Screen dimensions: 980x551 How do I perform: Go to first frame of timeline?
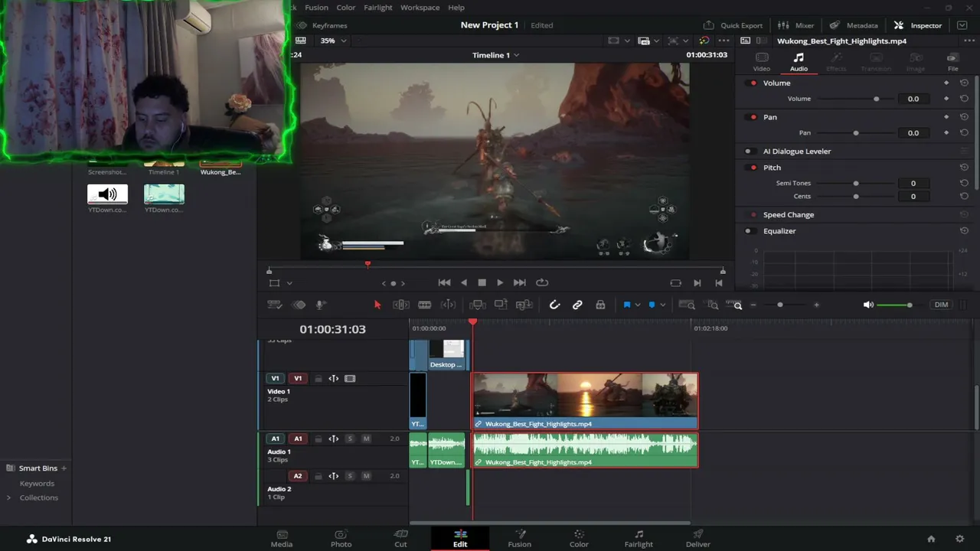pos(444,282)
